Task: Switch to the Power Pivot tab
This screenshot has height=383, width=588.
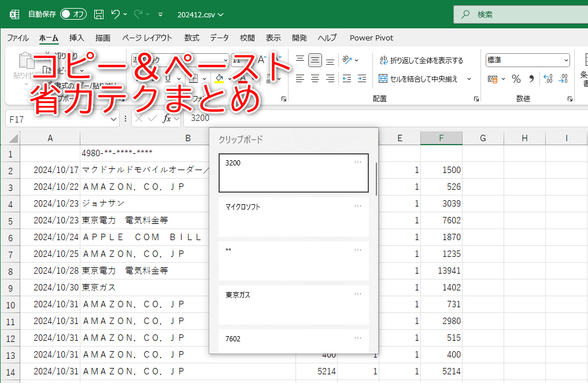Action: pos(371,38)
